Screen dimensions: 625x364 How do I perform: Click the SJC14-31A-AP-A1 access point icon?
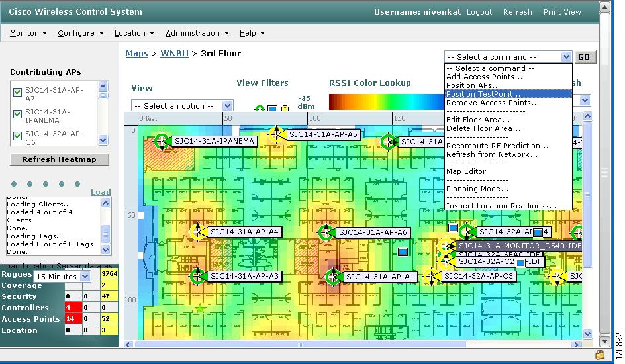click(333, 277)
